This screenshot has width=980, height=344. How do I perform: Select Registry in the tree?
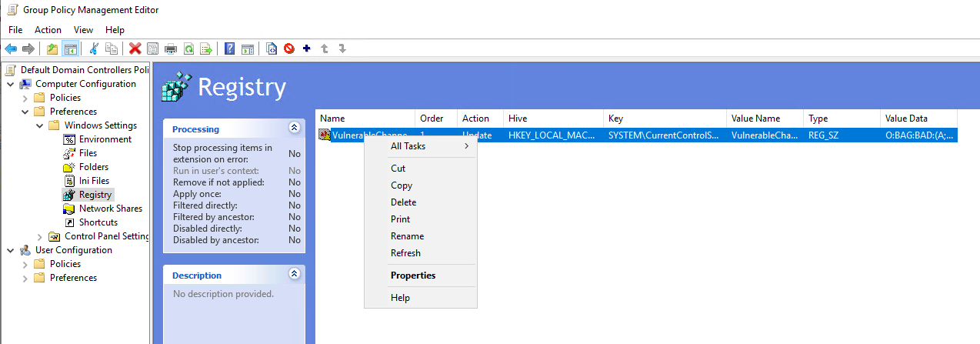coord(95,195)
